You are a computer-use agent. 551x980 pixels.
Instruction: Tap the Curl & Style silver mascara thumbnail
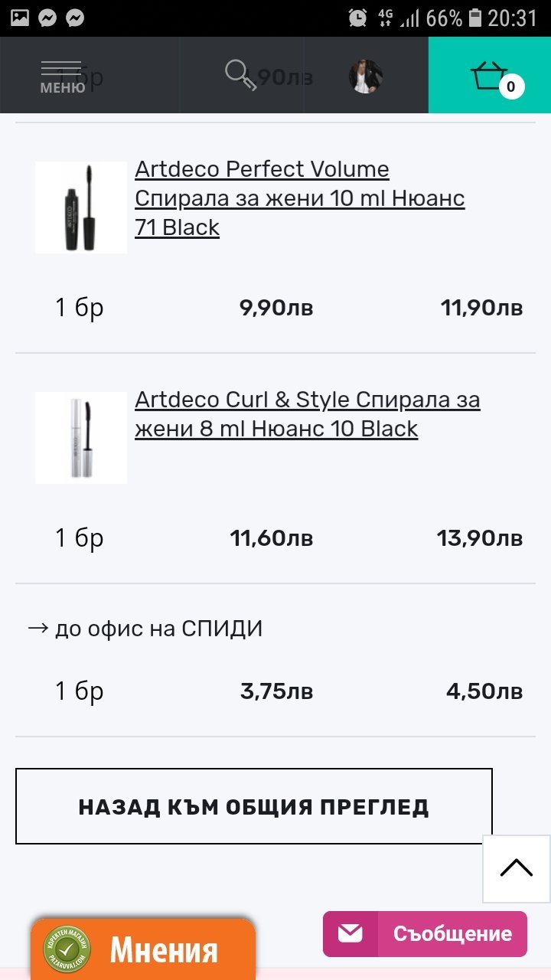click(x=81, y=438)
